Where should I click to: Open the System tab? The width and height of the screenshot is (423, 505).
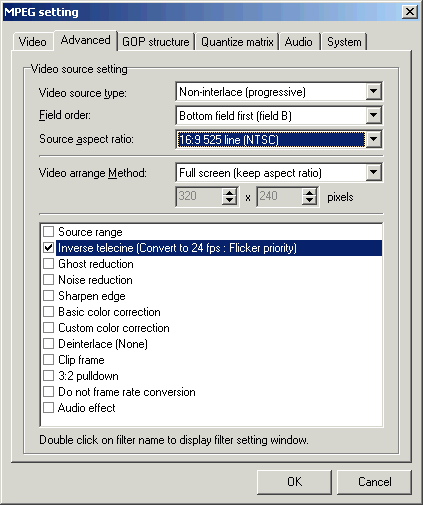[344, 42]
